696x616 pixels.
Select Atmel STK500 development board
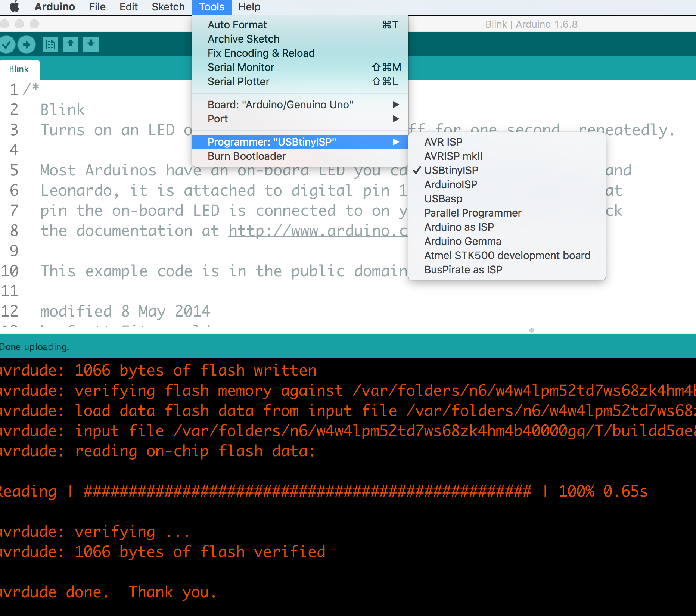507,255
